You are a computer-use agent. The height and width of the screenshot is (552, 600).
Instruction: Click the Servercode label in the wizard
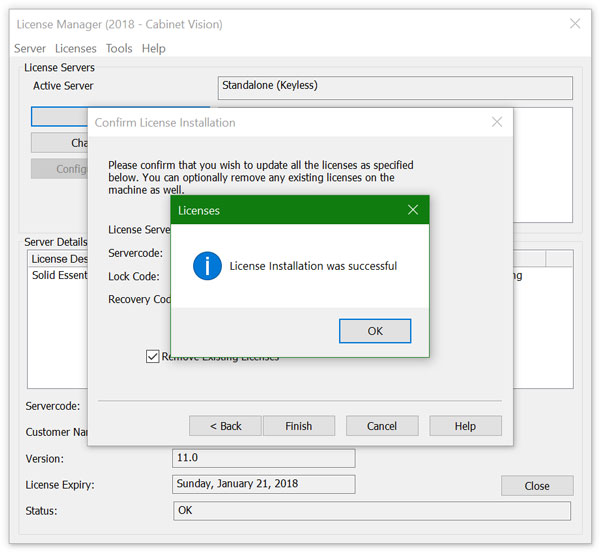pyautogui.click(x=135, y=253)
